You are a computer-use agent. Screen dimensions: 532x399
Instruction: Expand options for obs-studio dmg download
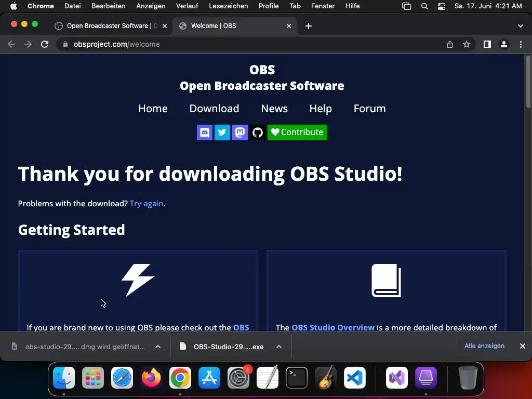point(158,347)
